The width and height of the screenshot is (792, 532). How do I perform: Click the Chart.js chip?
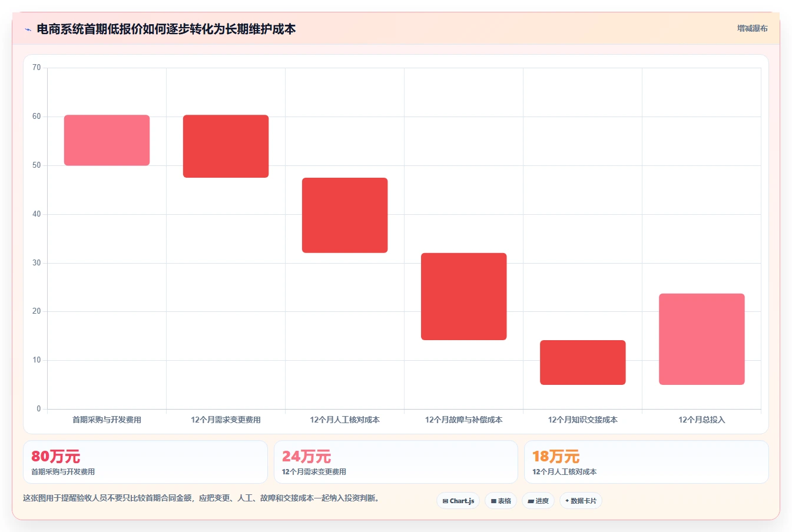click(x=458, y=501)
